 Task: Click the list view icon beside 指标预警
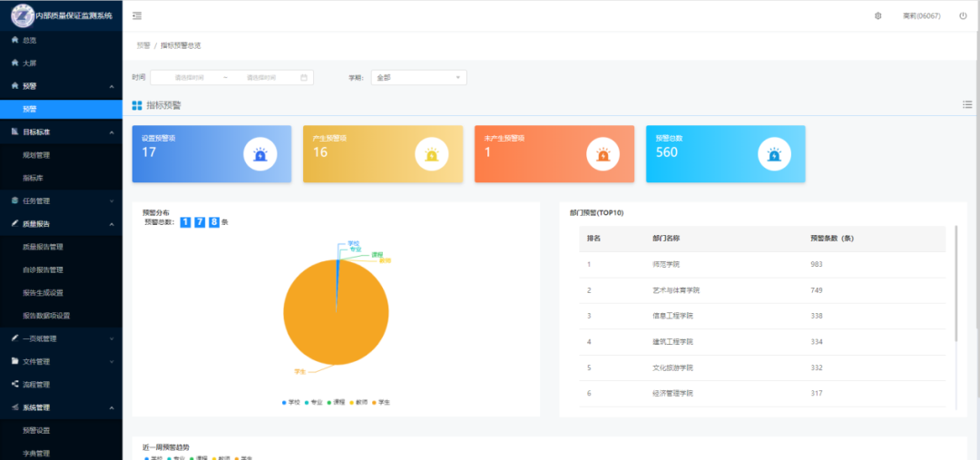coord(967,104)
